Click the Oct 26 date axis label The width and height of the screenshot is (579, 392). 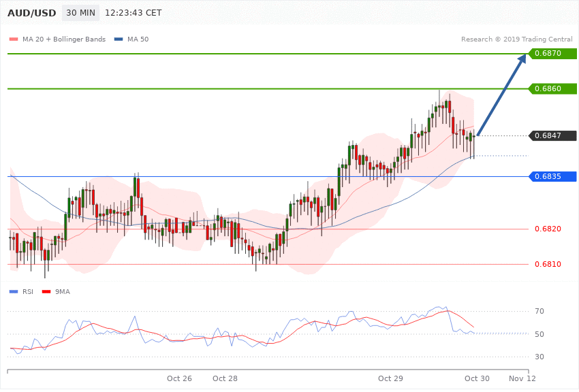[179, 378]
